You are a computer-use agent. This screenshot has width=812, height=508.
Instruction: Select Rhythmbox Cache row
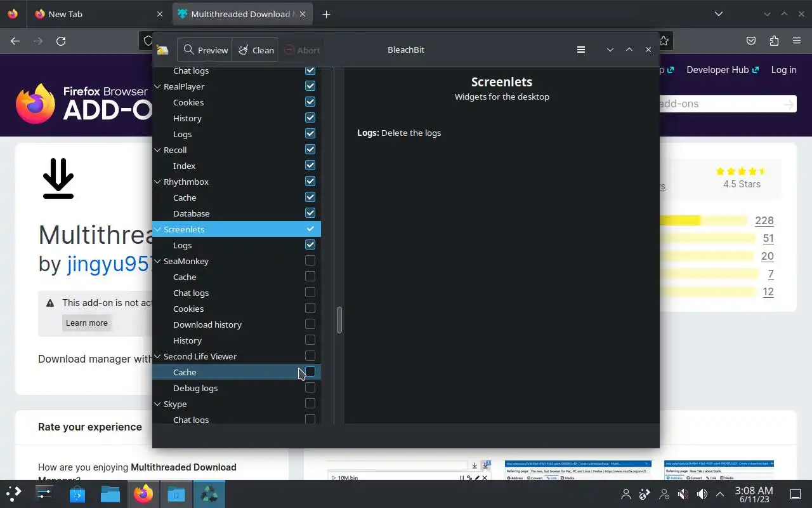[237, 197]
